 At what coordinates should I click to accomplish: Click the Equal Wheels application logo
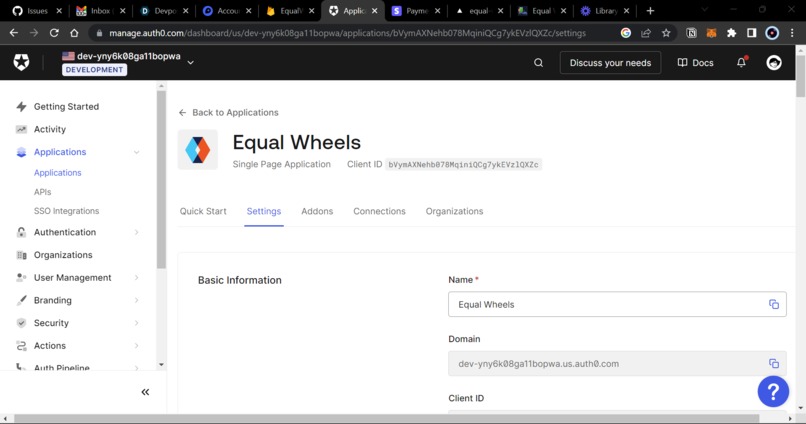click(x=198, y=150)
